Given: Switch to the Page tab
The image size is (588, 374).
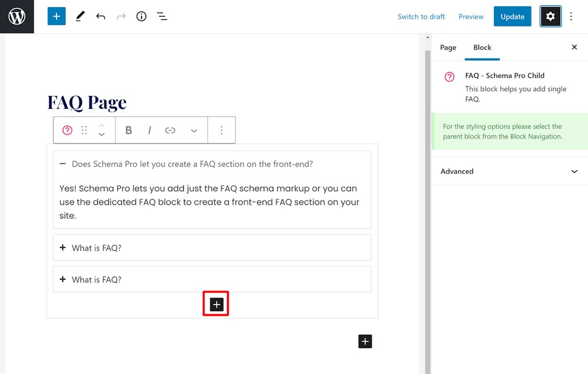Looking at the screenshot, I should [x=448, y=47].
